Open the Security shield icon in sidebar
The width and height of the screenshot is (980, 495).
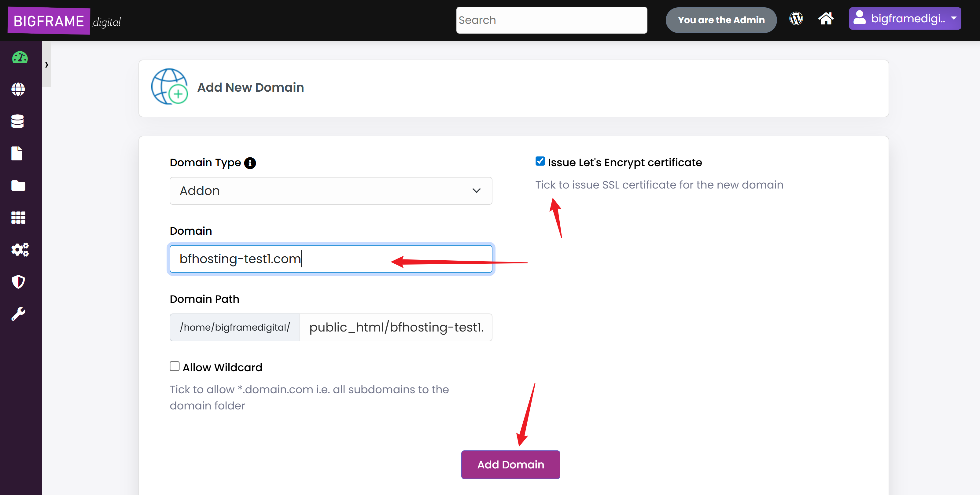[18, 282]
